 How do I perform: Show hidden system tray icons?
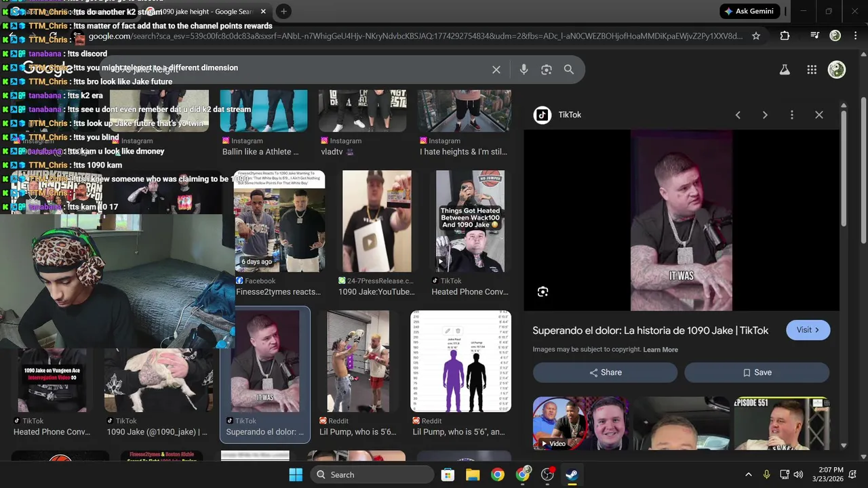click(x=749, y=474)
